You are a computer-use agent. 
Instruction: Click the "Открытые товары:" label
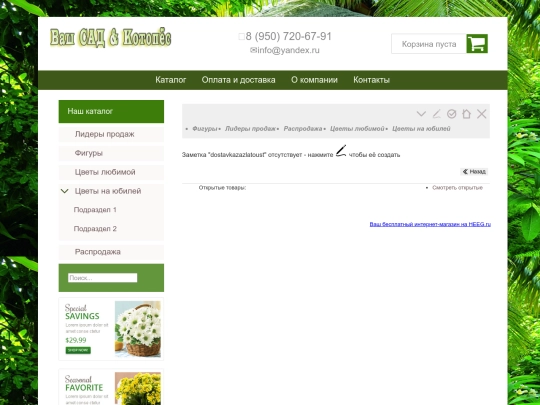tap(222, 188)
